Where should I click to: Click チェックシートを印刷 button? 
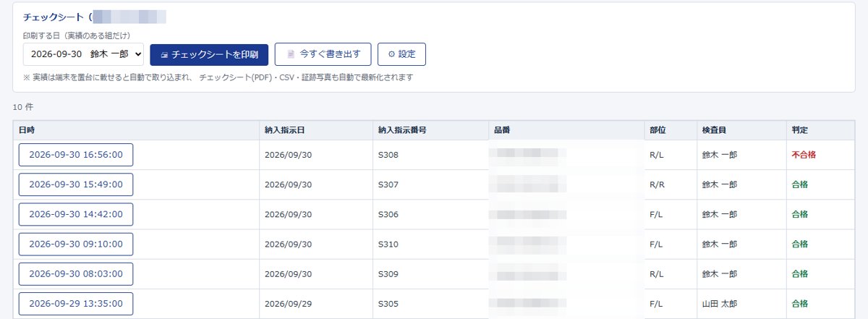pos(209,54)
